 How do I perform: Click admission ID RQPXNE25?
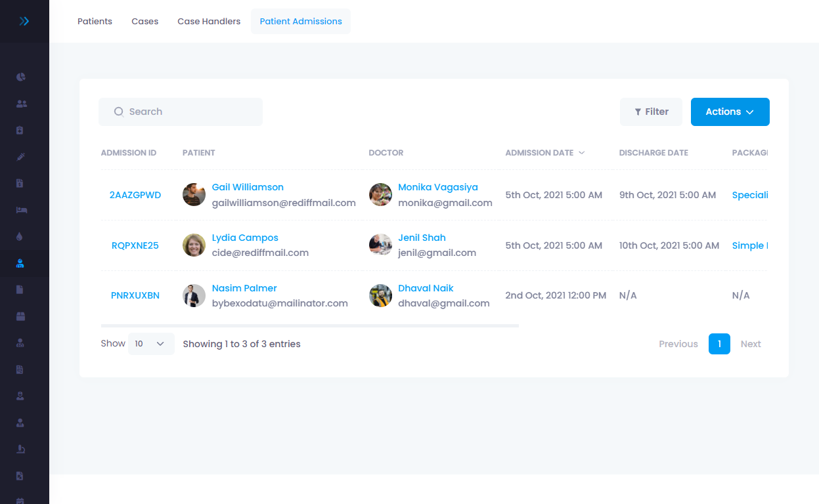click(x=135, y=245)
